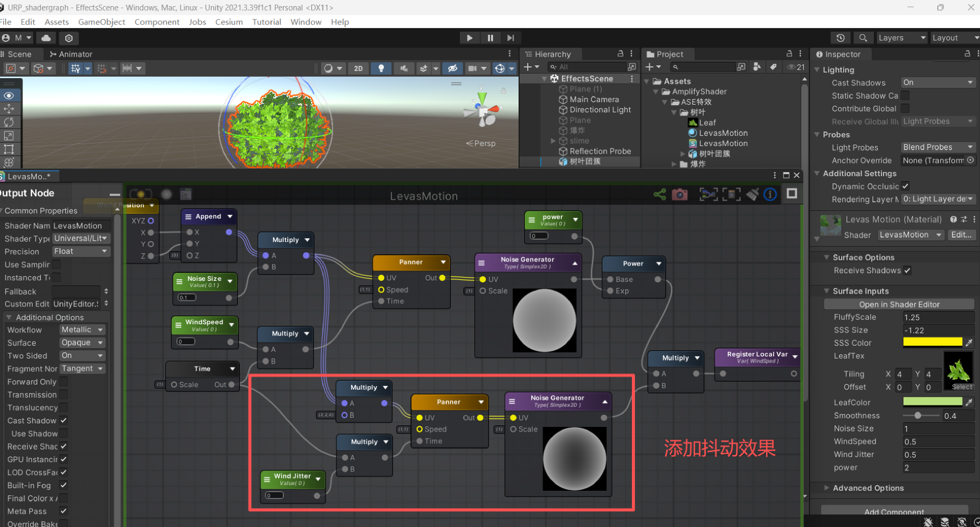This screenshot has height=527, width=980.
Task: Click the info icon in shader editor toolbar
Action: pyautogui.click(x=770, y=194)
